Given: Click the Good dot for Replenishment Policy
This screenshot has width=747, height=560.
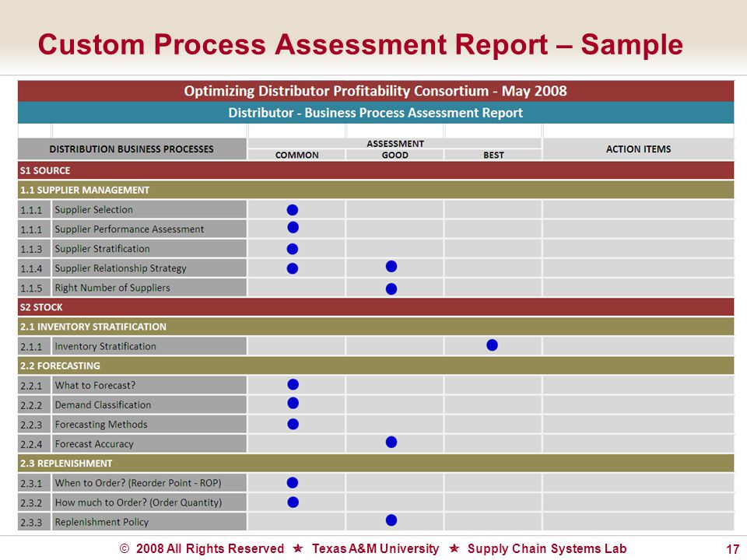Looking at the screenshot, I should 391,520.
